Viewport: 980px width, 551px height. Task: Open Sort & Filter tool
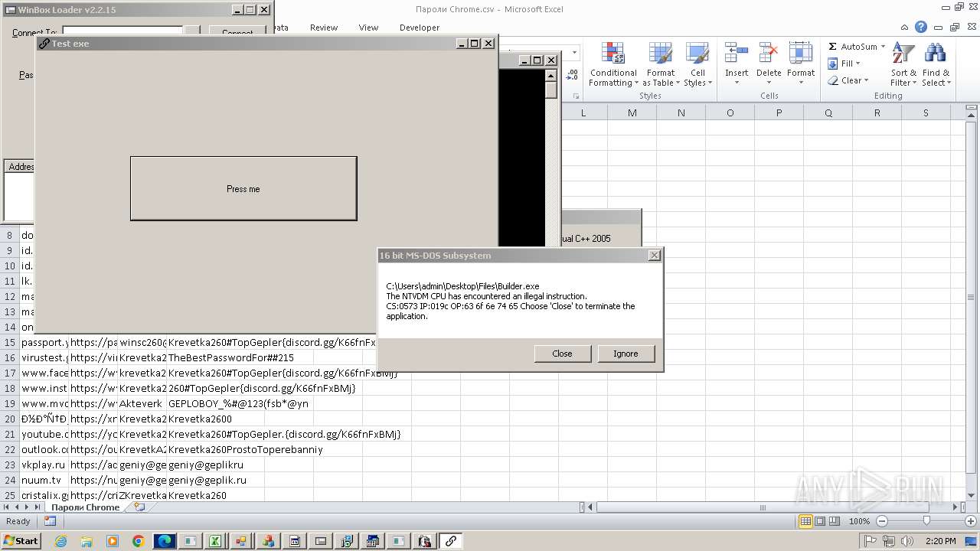click(x=904, y=65)
